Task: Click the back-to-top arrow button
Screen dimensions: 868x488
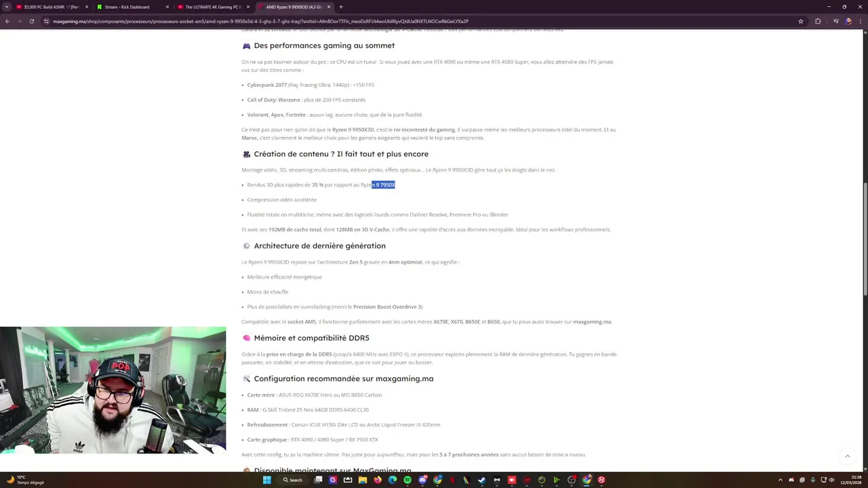Action: [847, 456]
